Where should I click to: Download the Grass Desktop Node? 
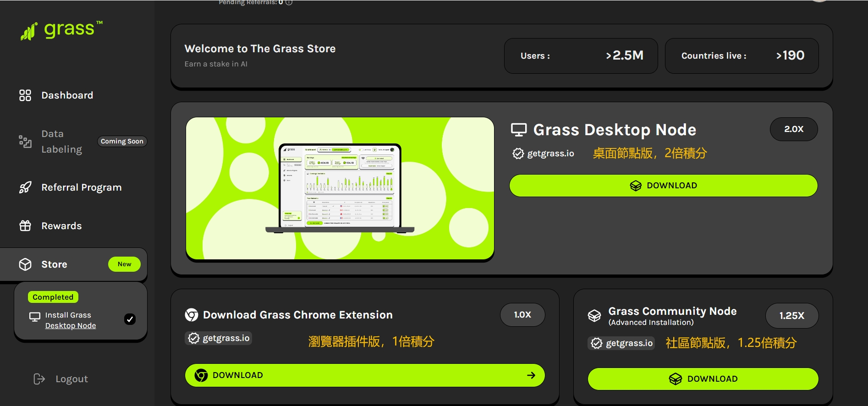coord(663,186)
